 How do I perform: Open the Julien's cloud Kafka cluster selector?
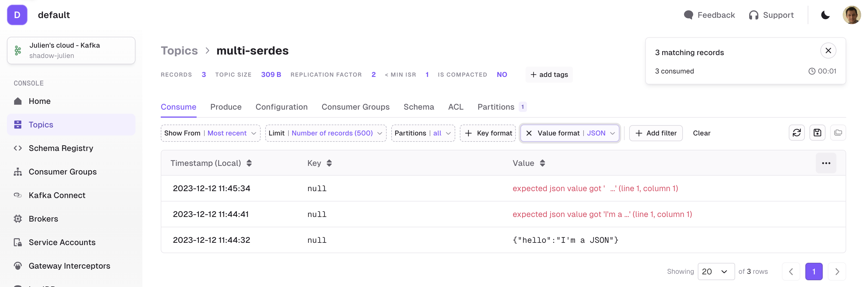(x=71, y=51)
